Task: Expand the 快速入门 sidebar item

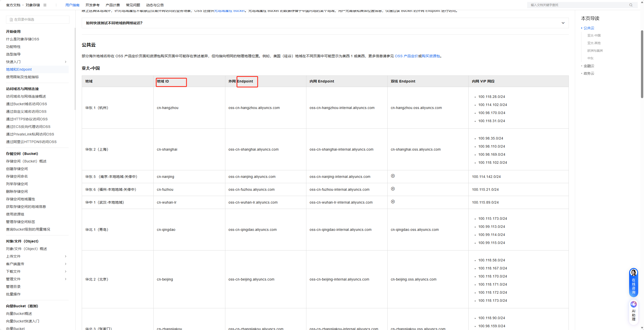Action: tap(66, 62)
